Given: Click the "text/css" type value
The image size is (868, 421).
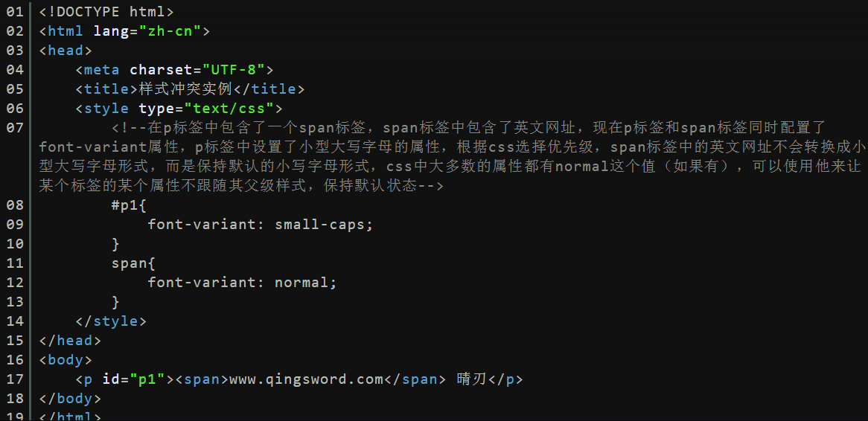Looking at the screenshot, I should tap(229, 109).
